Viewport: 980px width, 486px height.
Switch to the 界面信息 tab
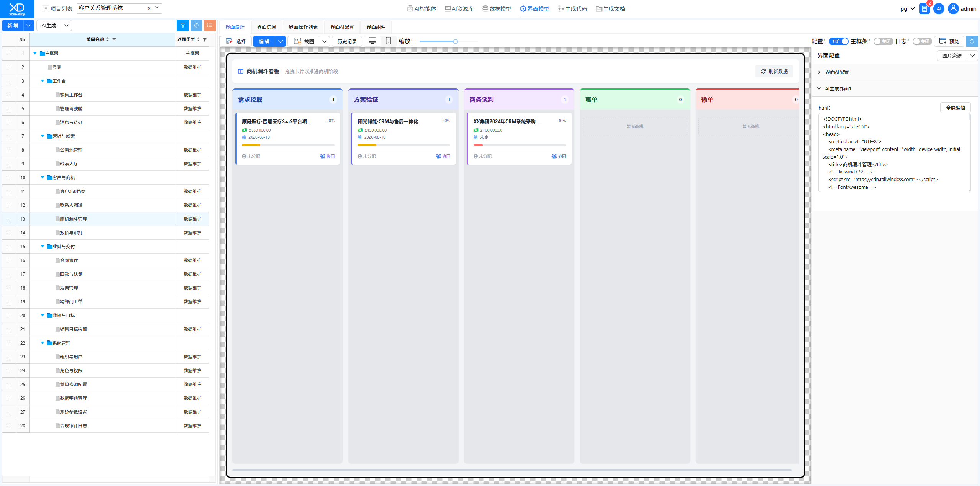266,27
